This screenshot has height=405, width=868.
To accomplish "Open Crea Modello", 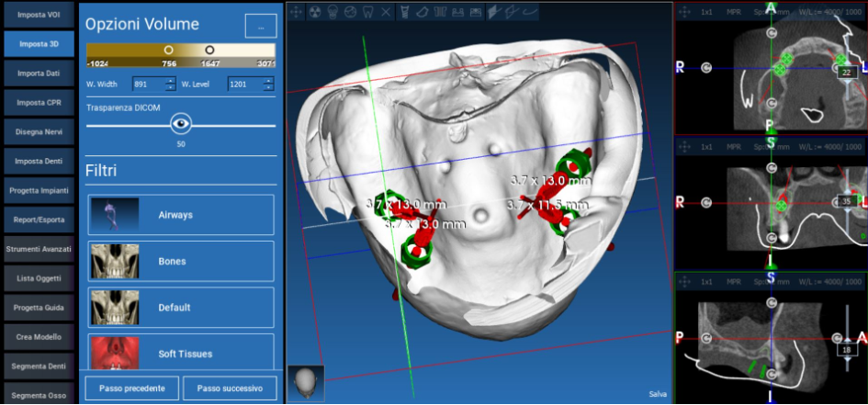I will (x=39, y=337).
